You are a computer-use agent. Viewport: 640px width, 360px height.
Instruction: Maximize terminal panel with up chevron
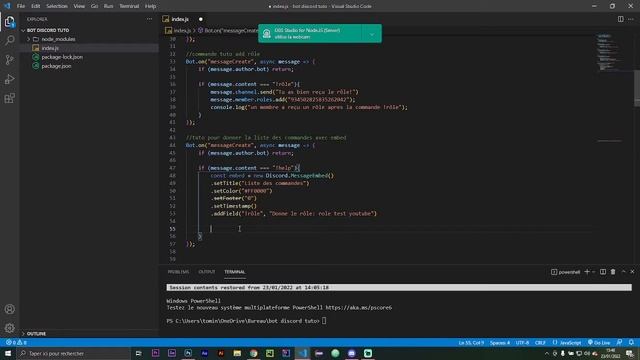[623, 272]
